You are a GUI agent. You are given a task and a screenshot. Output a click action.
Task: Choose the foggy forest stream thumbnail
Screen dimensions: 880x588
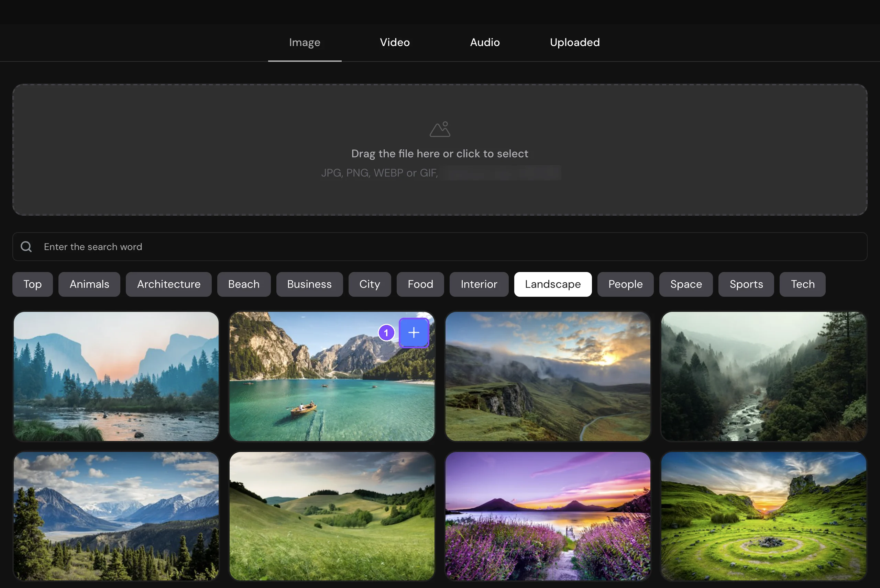(x=764, y=376)
